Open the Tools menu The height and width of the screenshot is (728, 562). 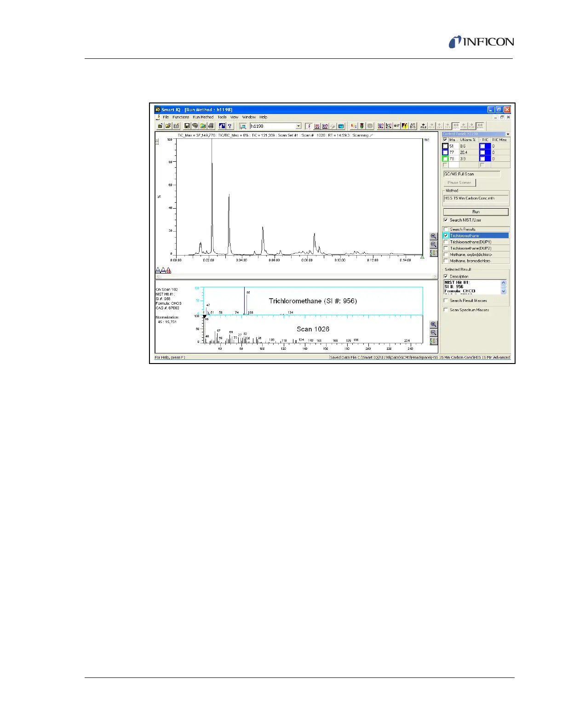[222, 117]
